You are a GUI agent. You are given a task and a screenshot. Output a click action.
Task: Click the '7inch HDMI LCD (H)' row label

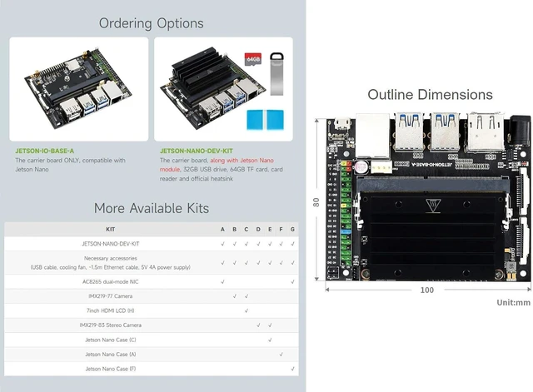111,310
